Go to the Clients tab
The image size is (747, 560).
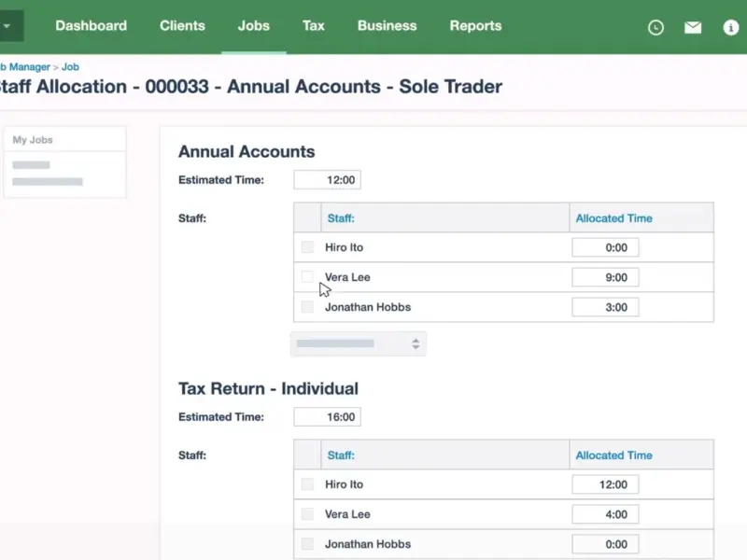click(x=182, y=26)
